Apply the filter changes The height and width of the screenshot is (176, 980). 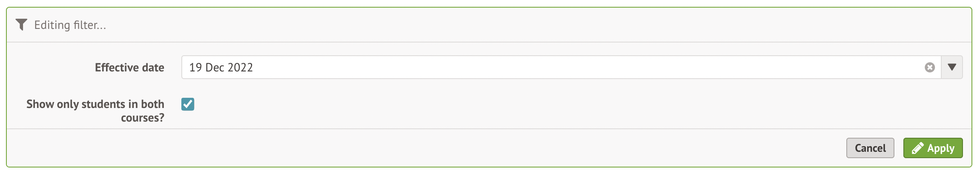(933, 148)
